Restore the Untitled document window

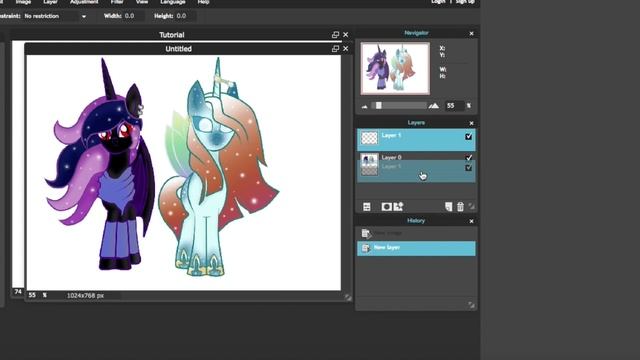pyautogui.click(x=336, y=49)
